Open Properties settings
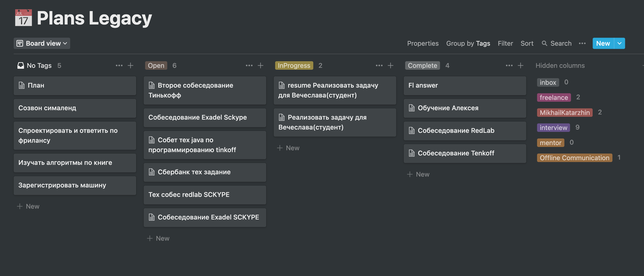Image resolution: width=644 pixels, height=276 pixels. [423, 44]
